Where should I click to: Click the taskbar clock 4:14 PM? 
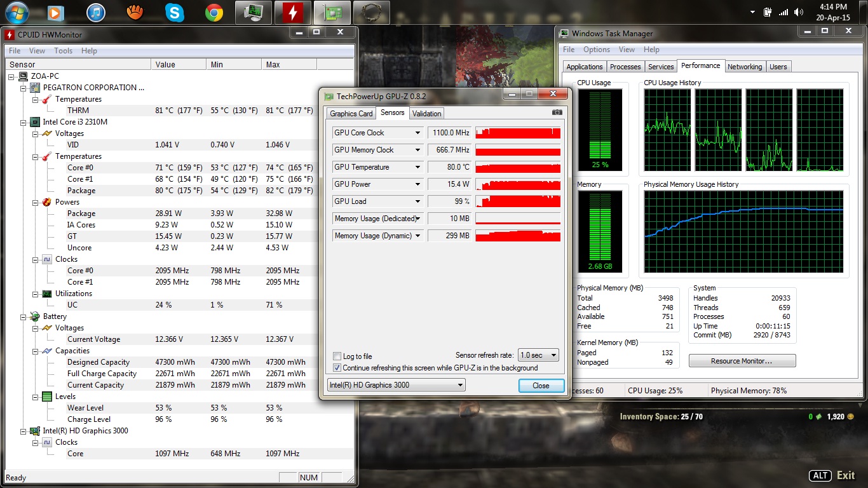pos(834,7)
